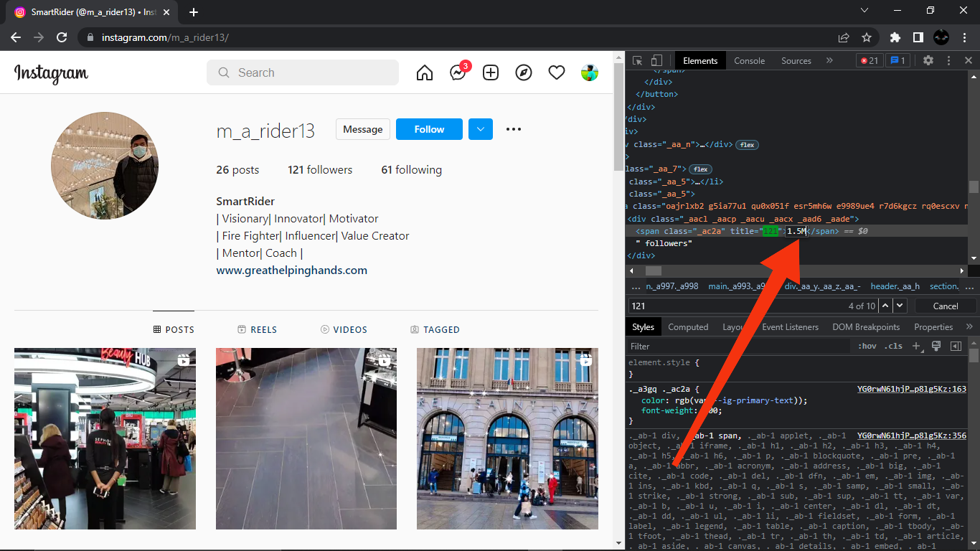The width and height of the screenshot is (980, 551).
Task: Open activity feed heart icon
Action: coord(557,72)
